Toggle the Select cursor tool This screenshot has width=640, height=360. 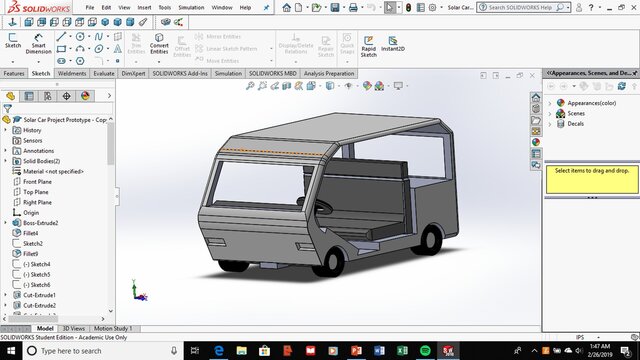tap(389, 7)
